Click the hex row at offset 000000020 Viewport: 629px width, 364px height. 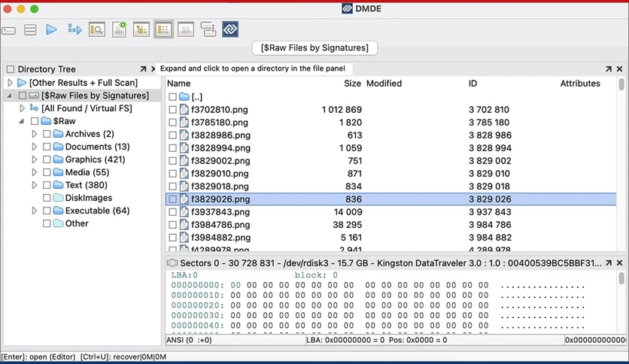(377, 305)
